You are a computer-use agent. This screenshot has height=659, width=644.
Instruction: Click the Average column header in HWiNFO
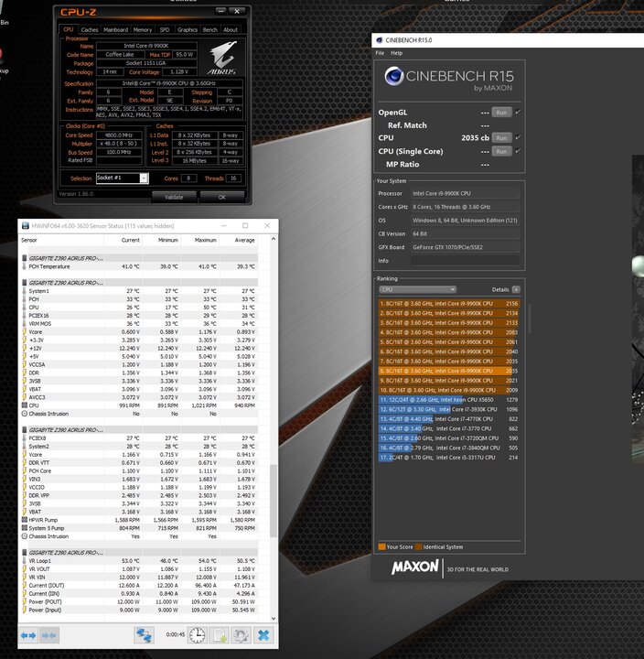[244, 240]
